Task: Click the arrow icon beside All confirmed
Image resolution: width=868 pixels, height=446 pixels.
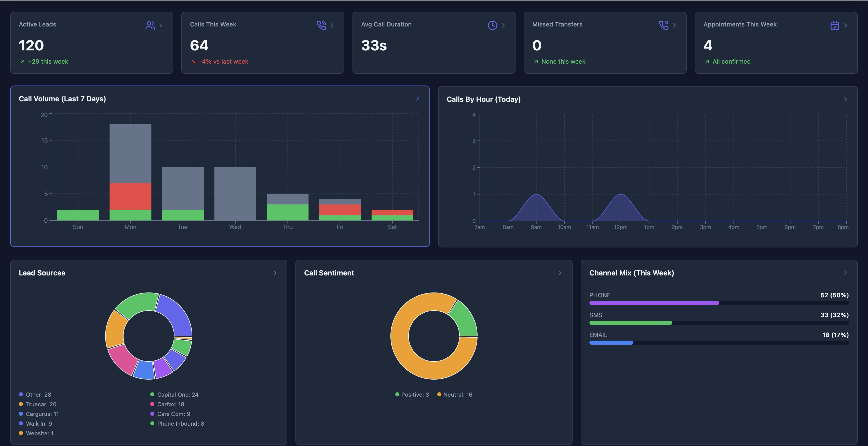Action: 707,62
